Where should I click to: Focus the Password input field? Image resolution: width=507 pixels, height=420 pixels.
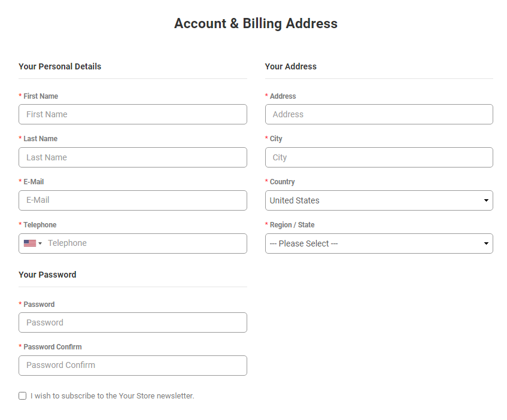click(x=132, y=322)
